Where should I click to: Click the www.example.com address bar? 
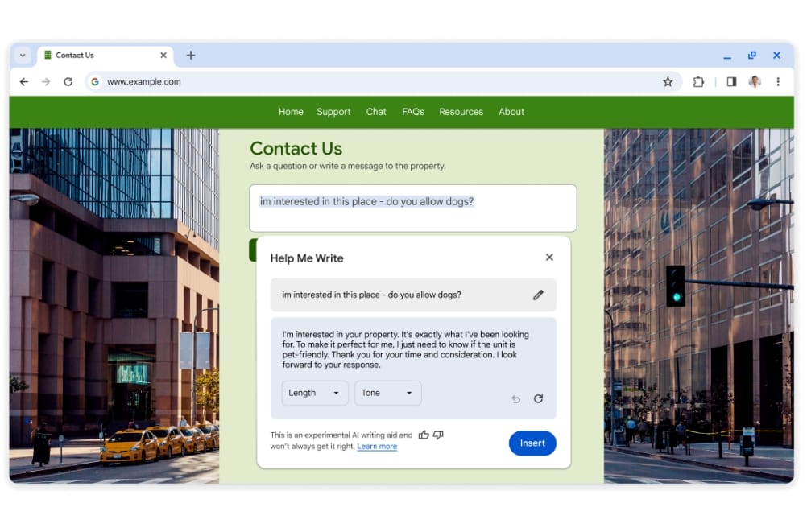click(x=383, y=82)
